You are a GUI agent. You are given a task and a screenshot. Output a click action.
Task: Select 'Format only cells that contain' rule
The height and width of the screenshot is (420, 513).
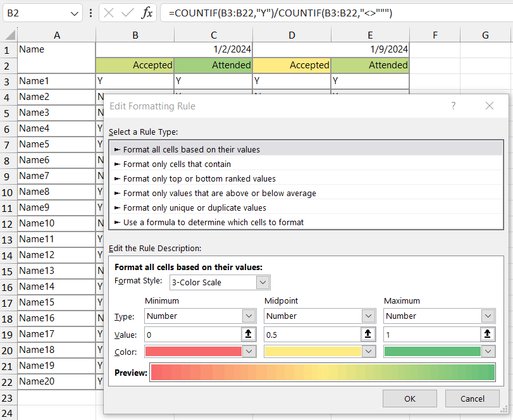point(306,164)
